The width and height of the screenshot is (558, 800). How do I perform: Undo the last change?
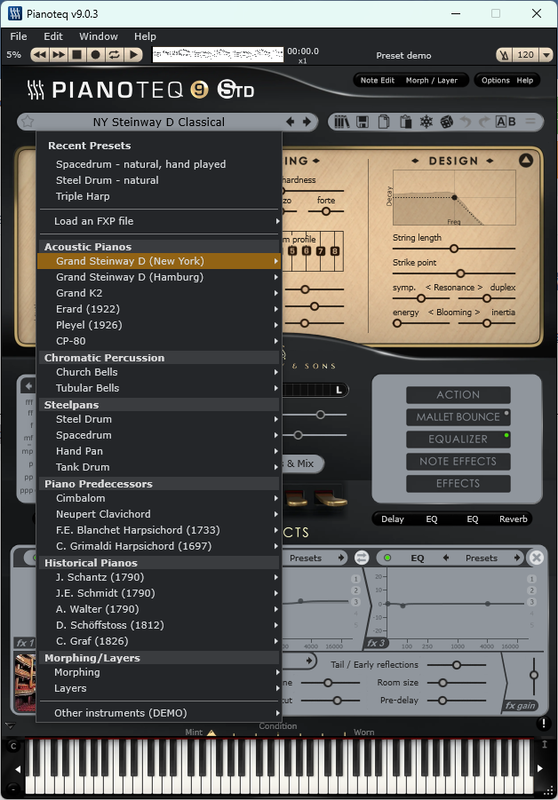(x=465, y=122)
